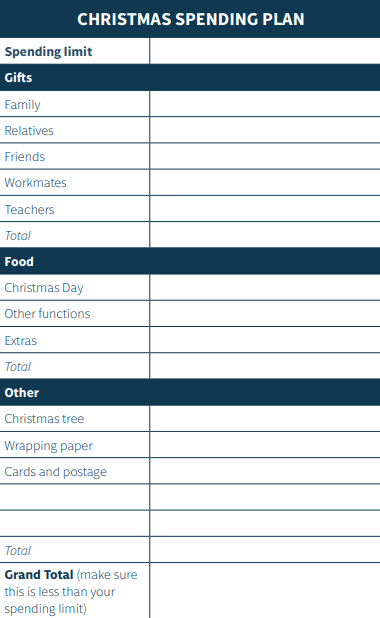Click the Grand Total label text
380x618 pixels.
[x=39, y=575]
